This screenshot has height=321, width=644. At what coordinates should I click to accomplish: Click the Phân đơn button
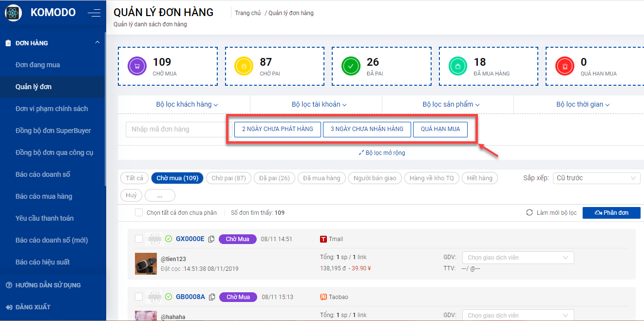[x=611, y=213]
